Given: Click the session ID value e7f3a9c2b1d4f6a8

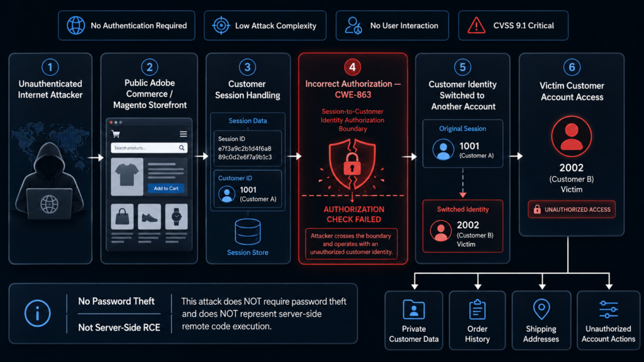Looking at the screenshot, I should click(245, 148).
